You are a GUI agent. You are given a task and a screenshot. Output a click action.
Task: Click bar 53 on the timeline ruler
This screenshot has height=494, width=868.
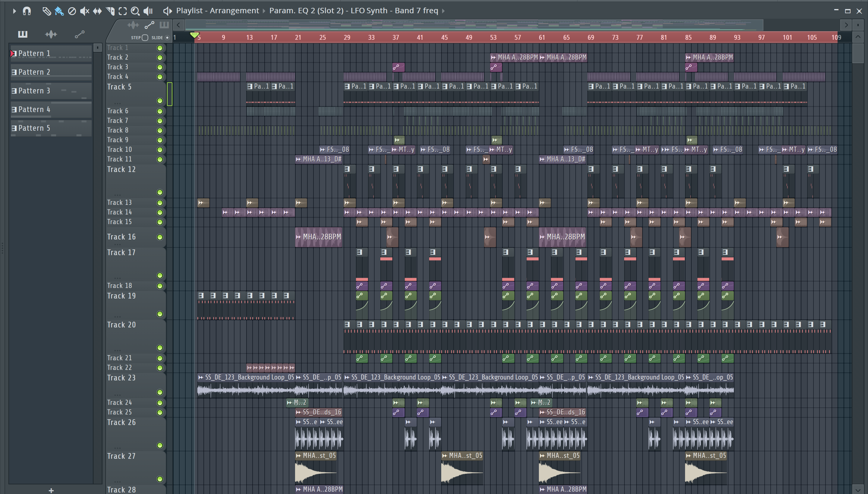[x=493, y=37]
